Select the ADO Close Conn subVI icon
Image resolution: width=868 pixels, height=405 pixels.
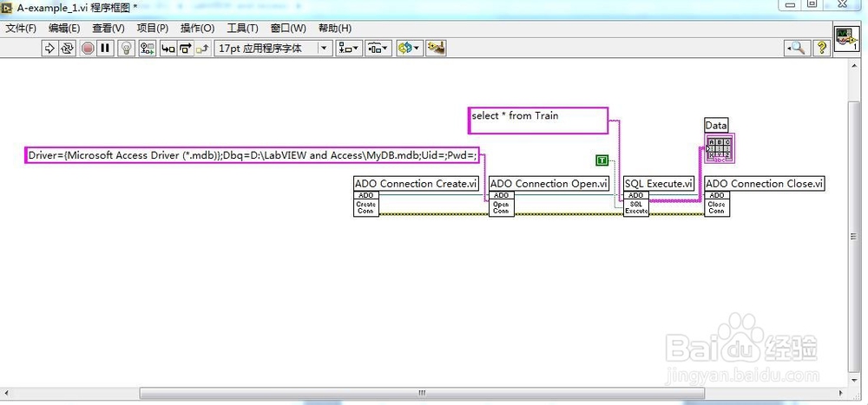click(x=716, y=204)
